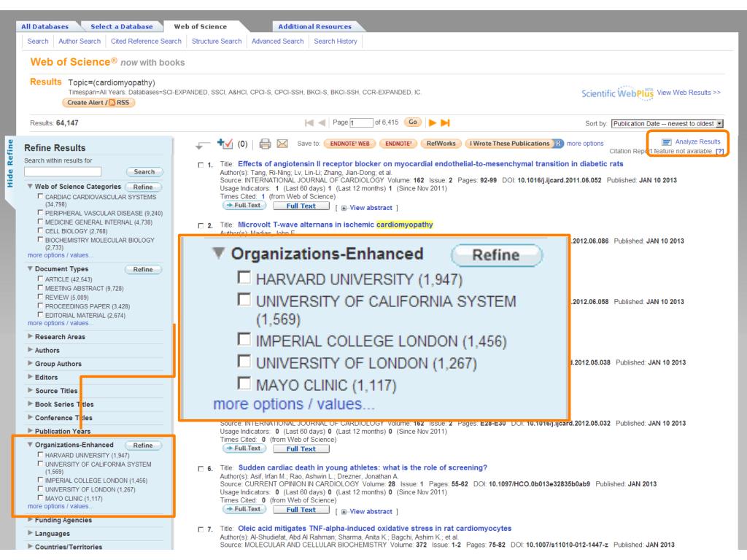The height and width of the screenshot is (560, 747).
Task: Check the Article document type
Action: pyautogui.click(x=41, y=279)
